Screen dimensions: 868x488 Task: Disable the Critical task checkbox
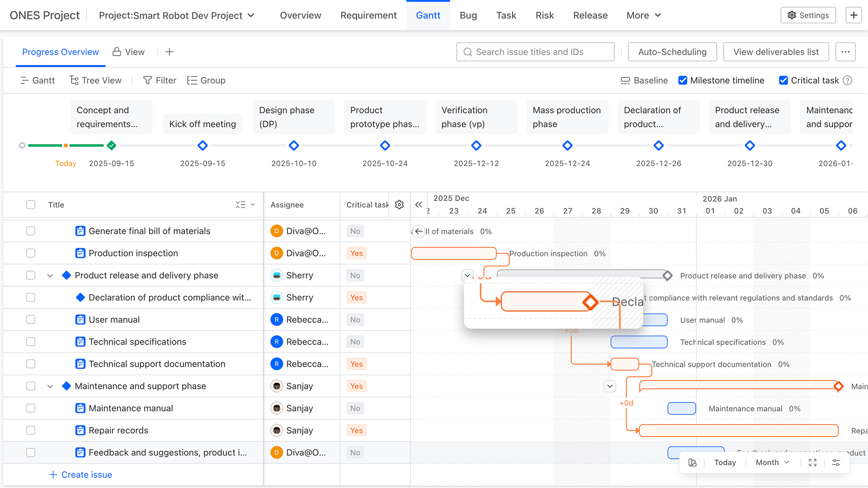(x=783, y=80)
